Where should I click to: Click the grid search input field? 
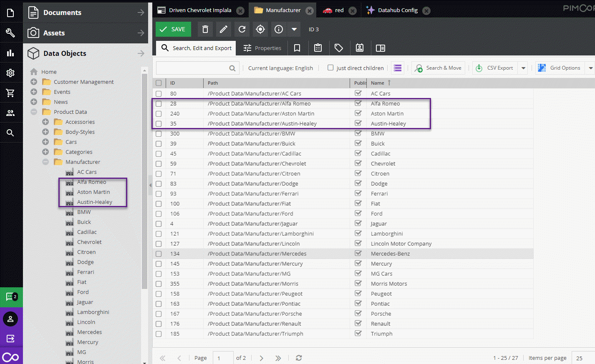click(x=193, y=68)
